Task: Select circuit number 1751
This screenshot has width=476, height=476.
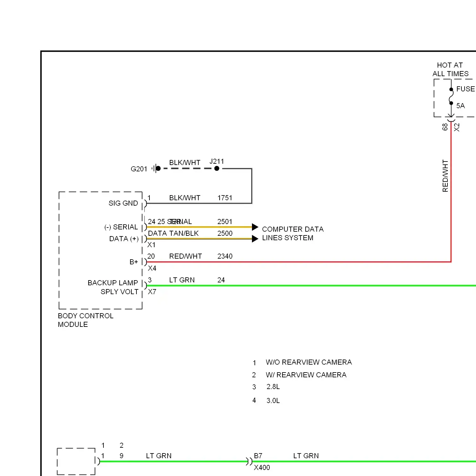Action: coord(225,198)
